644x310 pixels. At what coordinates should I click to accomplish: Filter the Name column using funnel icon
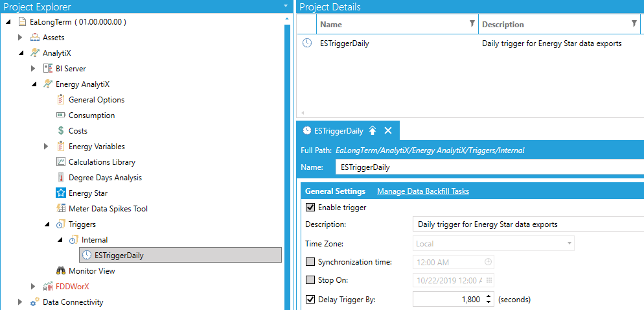[x=472, y=24]
